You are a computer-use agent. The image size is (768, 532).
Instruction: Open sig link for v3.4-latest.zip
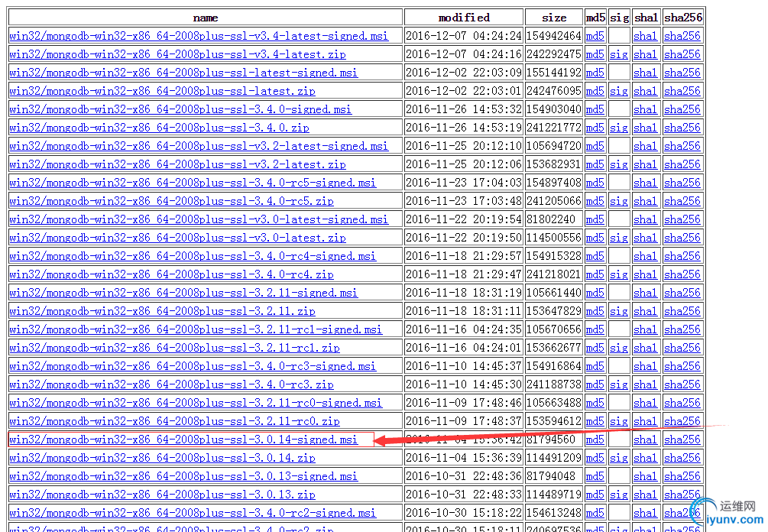[x=619, y=54]
